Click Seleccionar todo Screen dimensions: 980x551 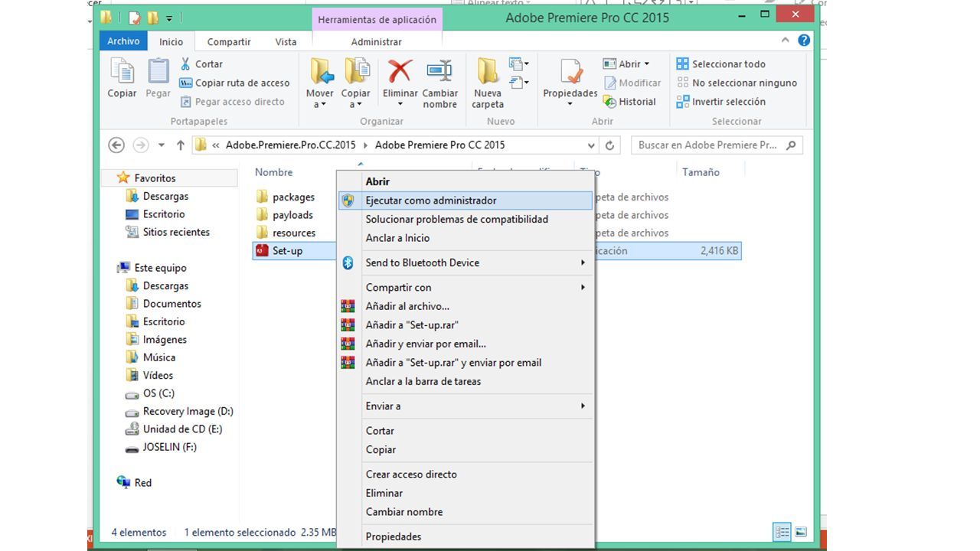click(x=721, y=64)
